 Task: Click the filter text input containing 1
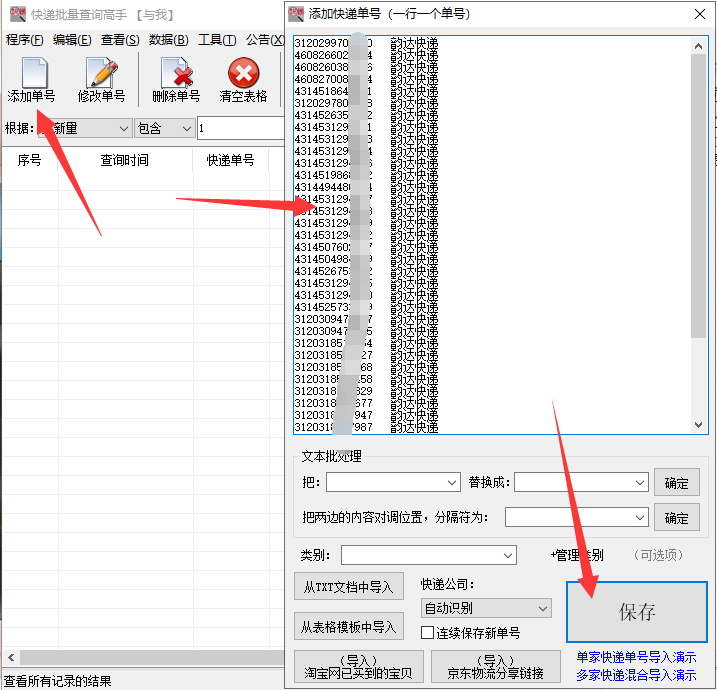point(241,128)
